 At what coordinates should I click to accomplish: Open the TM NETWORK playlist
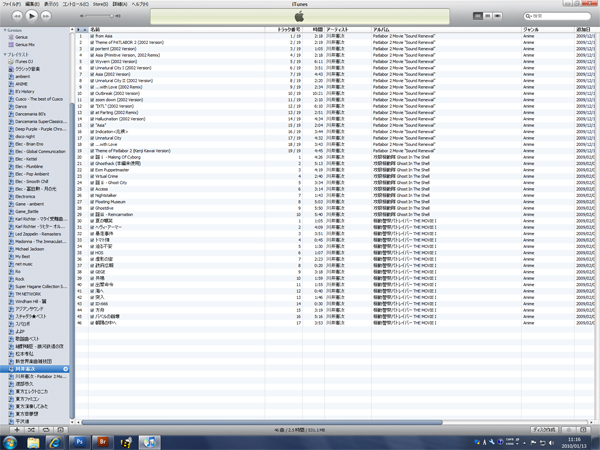(28, 294)
